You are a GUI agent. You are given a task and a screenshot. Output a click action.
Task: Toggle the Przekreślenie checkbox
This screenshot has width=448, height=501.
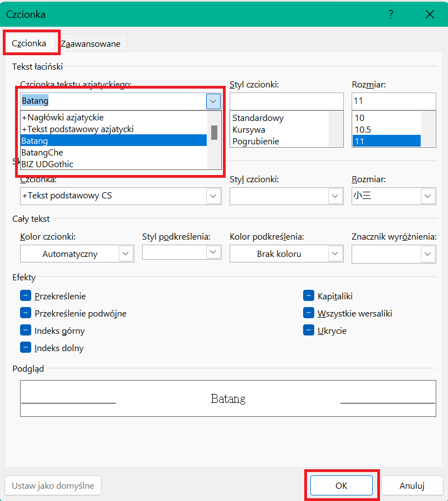[25, 296]
